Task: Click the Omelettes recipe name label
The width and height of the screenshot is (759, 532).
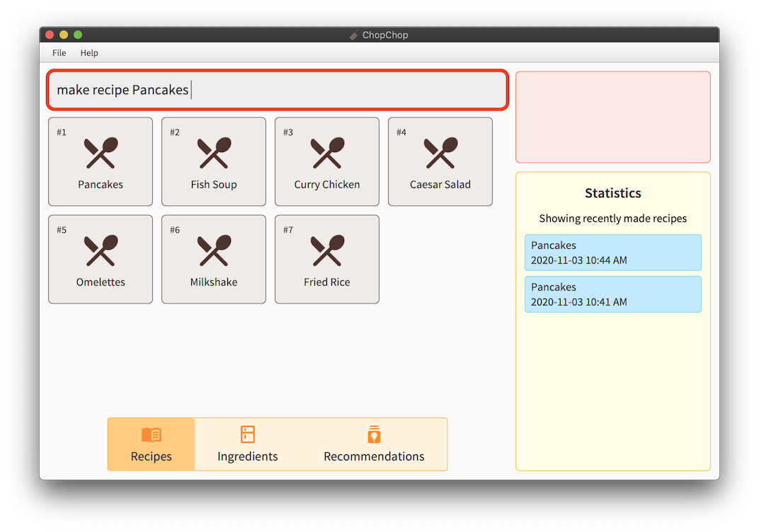Action: [101, 282]
